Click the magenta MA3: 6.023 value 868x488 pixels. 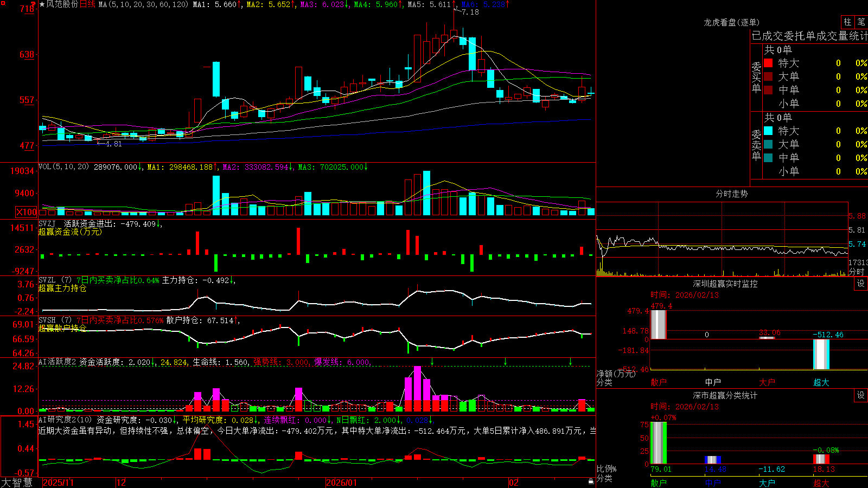pyautogui.click(x=322, y=4)
